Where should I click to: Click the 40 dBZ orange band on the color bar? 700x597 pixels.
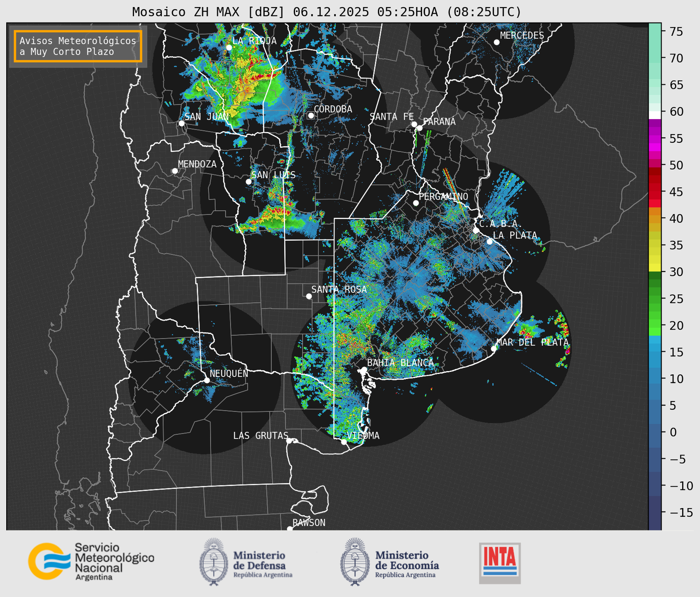point(655,219)
